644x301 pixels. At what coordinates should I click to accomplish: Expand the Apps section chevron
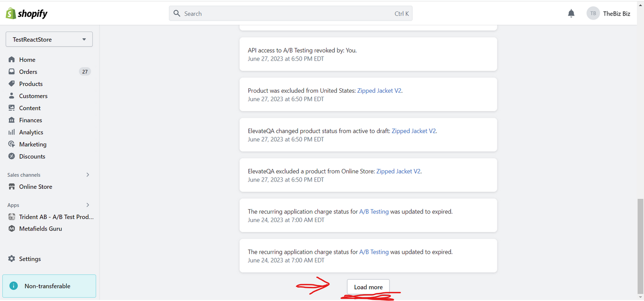point(88,205)
